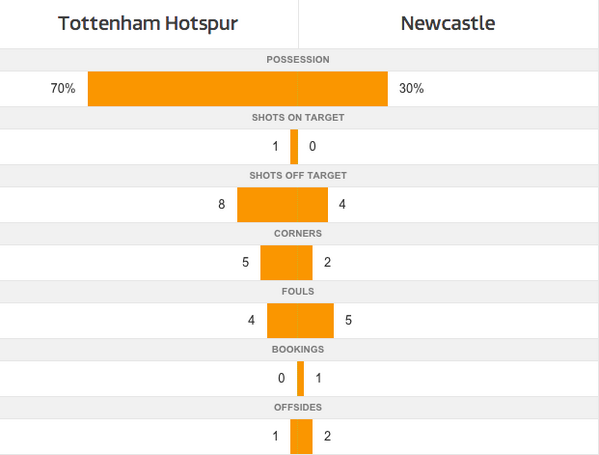Select the 70% possession value
This screenshot has width=599, height=455.
click(63, 89)
